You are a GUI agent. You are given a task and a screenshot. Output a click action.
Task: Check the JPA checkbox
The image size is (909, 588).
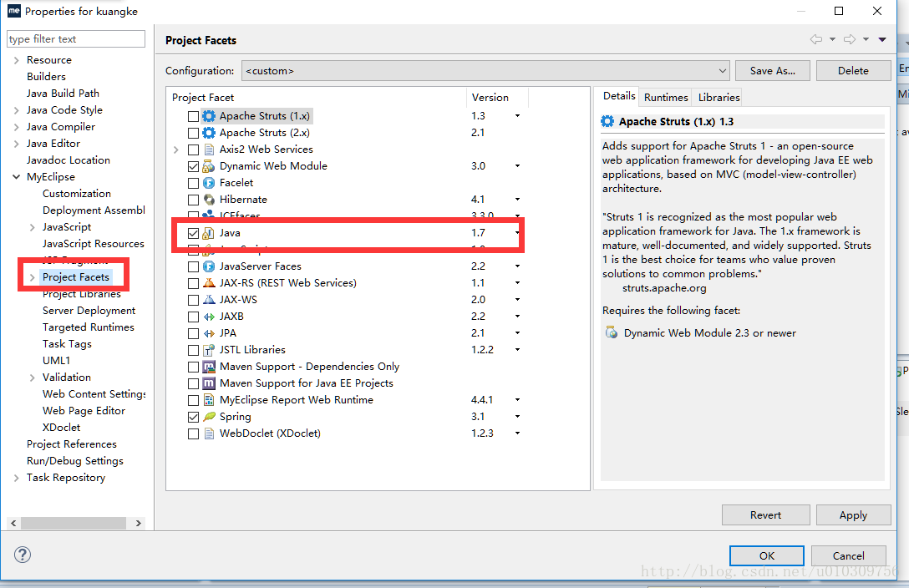[194, 334]
